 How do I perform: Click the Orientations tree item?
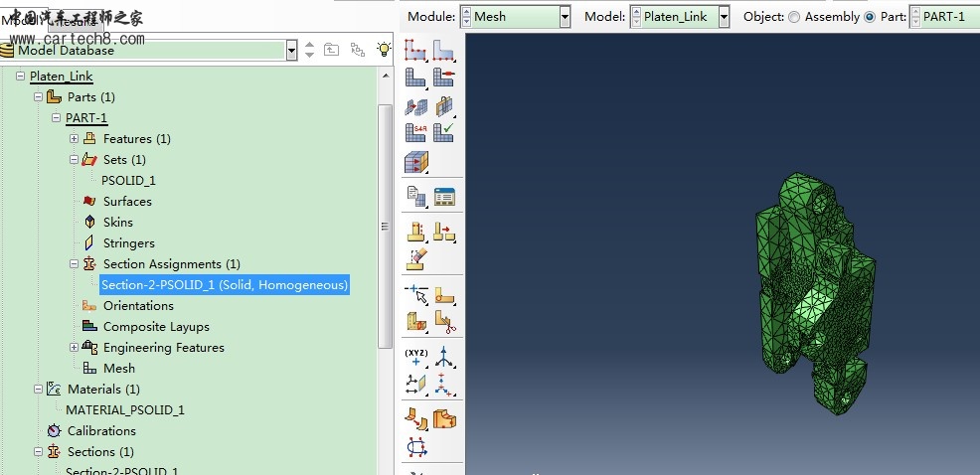pos(138,305)
